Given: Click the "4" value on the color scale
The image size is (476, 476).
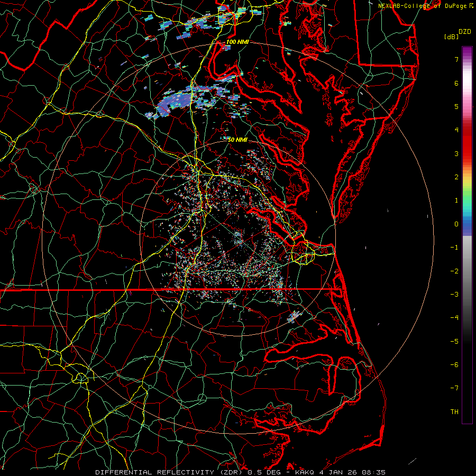Looking at the screenshot, I should point(456,130).
